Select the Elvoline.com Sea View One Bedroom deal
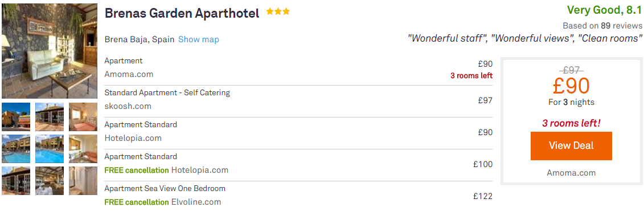 click(x=298, y=196)
